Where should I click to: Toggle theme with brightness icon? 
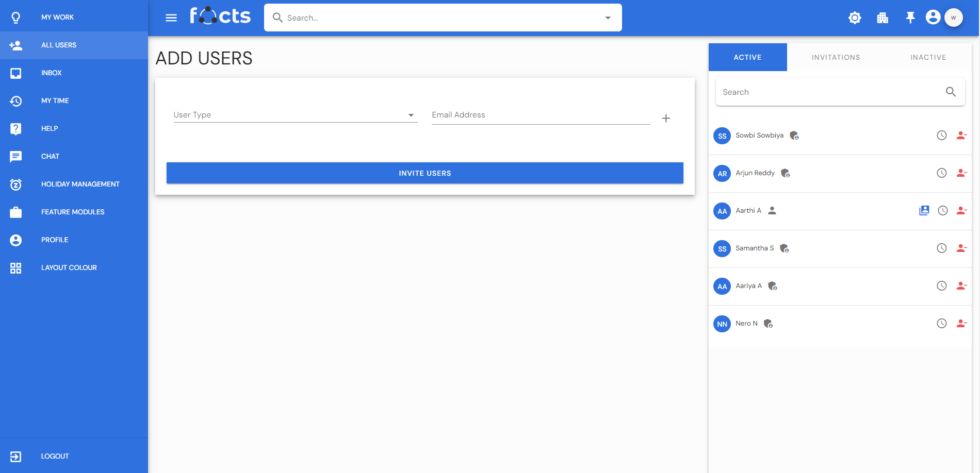[x=855, y=18]
